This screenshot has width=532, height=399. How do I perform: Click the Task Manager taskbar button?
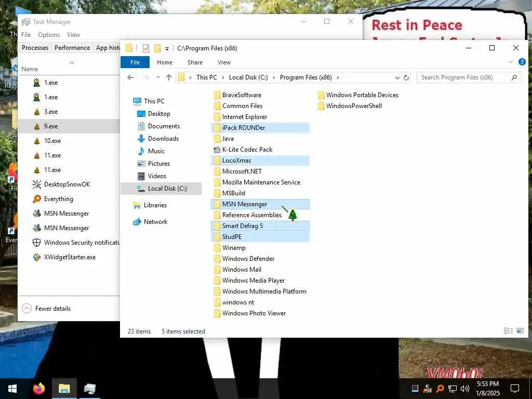[89, 389]
